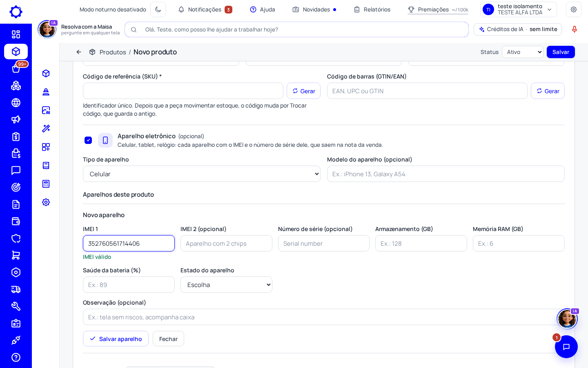The height and width of the screenshot is (368, 588).
Task: Focus the Observação text field
Action: click(324, 317)
